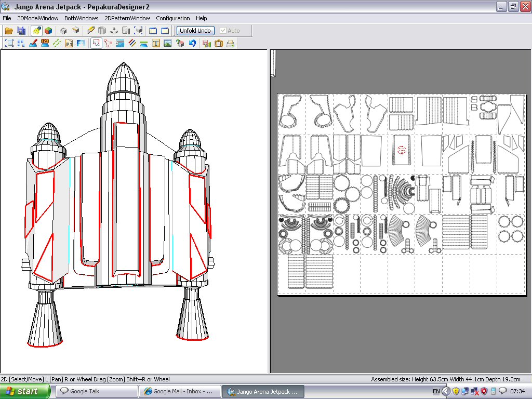Click the red linked-nodes join tool icon

[108, 43]
